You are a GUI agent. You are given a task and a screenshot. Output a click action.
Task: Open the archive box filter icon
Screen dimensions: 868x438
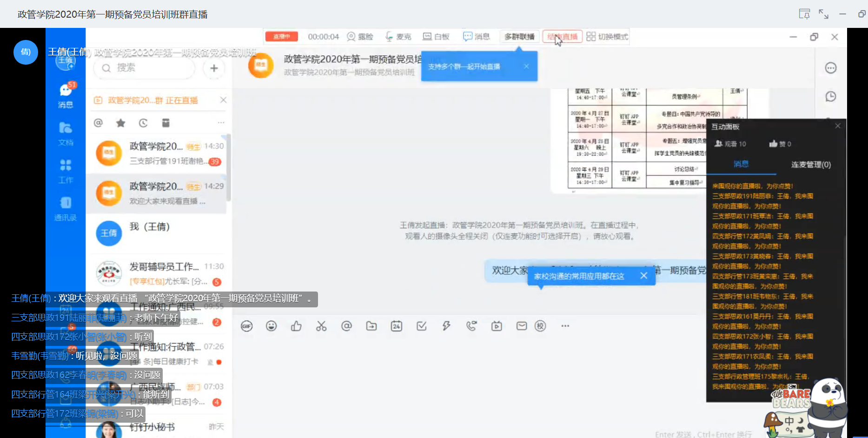point(166,123)
